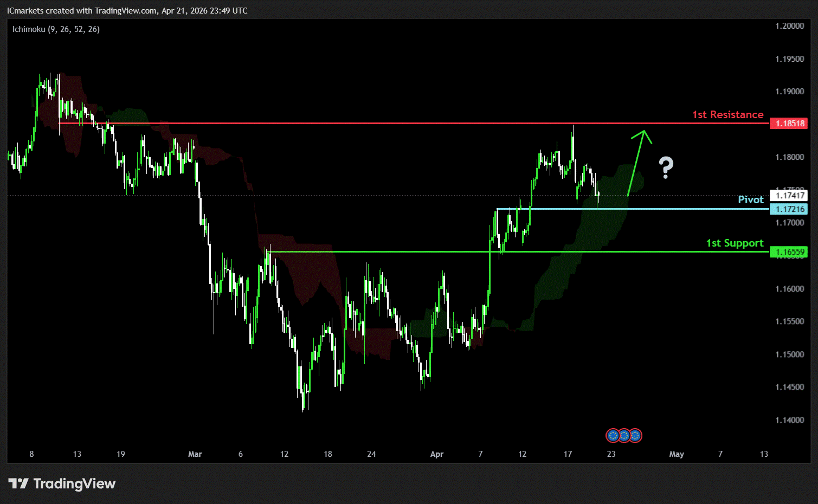The image size is (818, 504).
Task: Click the TradingView wordmark text
Action: tap(74, 483)
